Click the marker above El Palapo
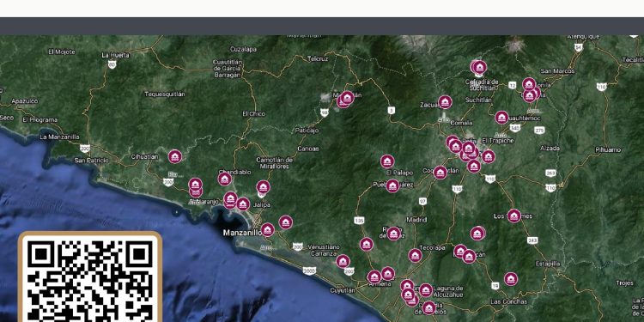 387,161
